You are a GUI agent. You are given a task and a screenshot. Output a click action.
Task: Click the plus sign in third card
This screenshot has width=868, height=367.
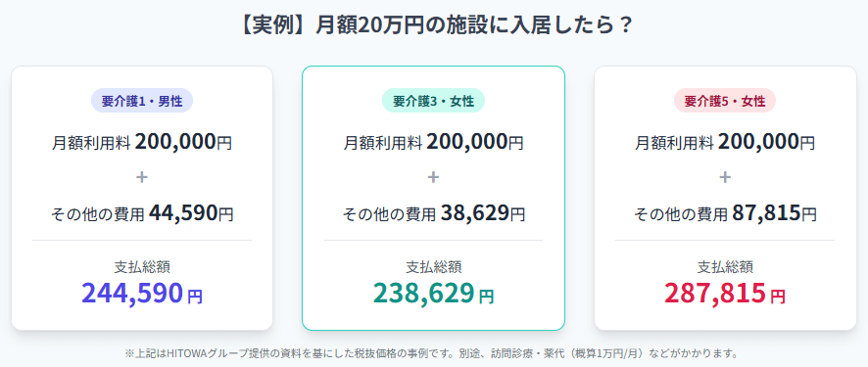[725, 177]
